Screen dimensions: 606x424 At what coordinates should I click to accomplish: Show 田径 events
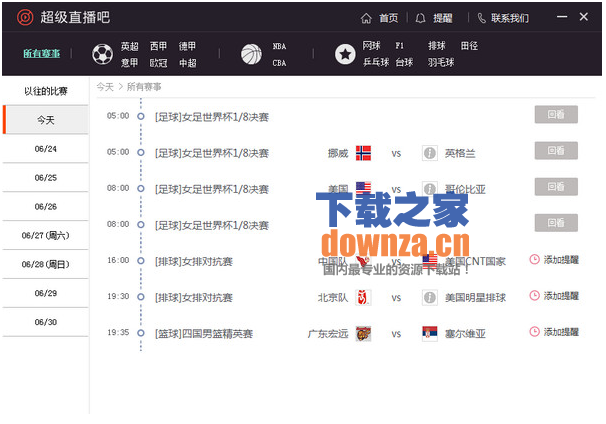click(470, 46)
